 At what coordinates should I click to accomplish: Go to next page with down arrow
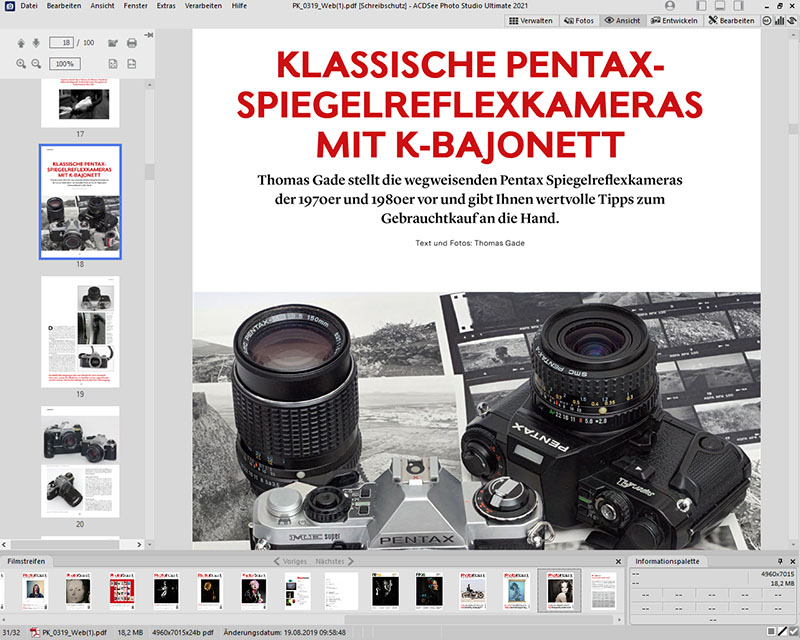coord(36,43)
